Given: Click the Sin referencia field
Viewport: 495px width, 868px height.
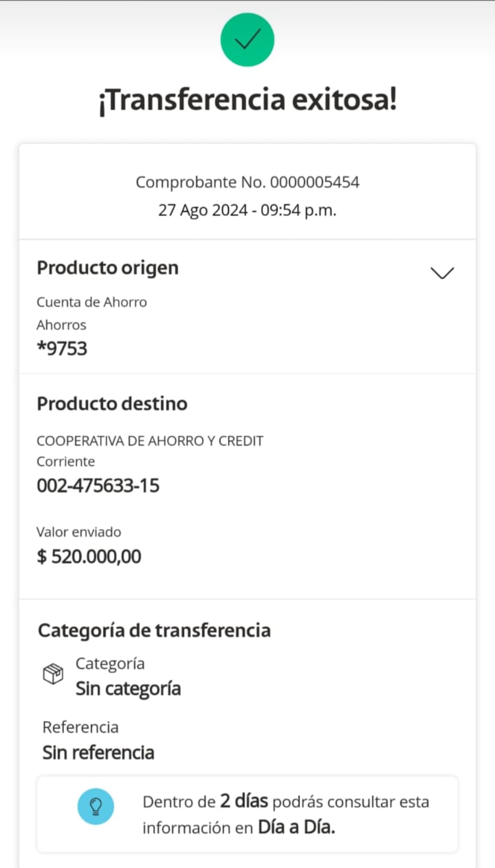Looking at the screenshot, I should click(x=98, y=752).
